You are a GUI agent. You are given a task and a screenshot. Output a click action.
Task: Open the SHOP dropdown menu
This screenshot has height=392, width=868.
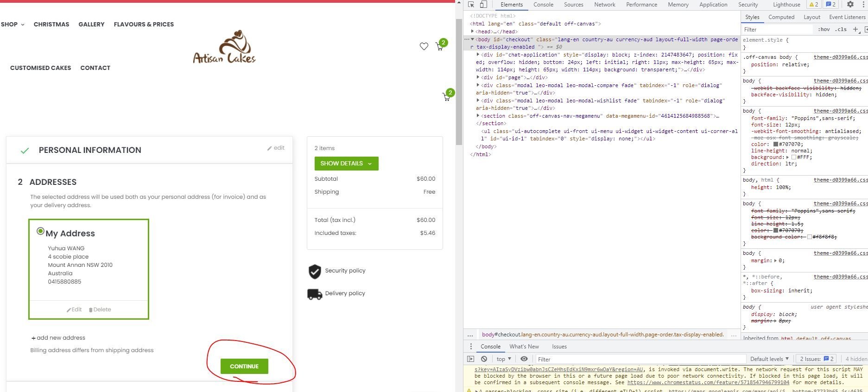13,24
